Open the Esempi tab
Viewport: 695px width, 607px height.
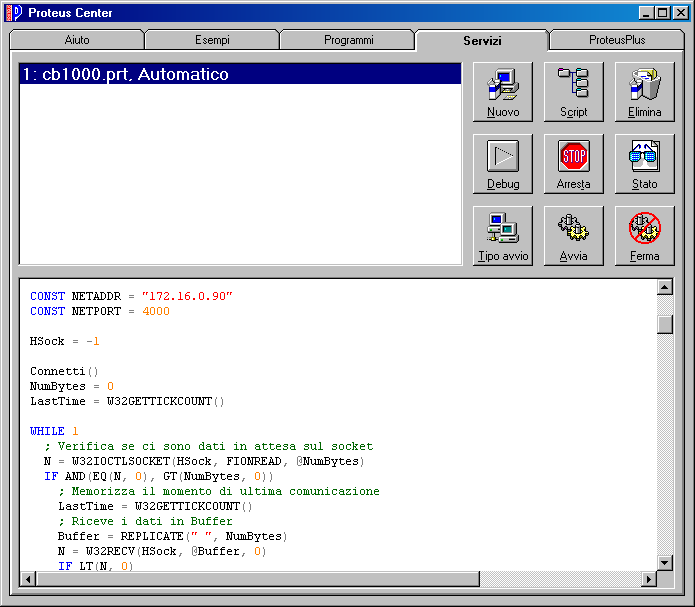pyautogui.click(x=212, y=40)
